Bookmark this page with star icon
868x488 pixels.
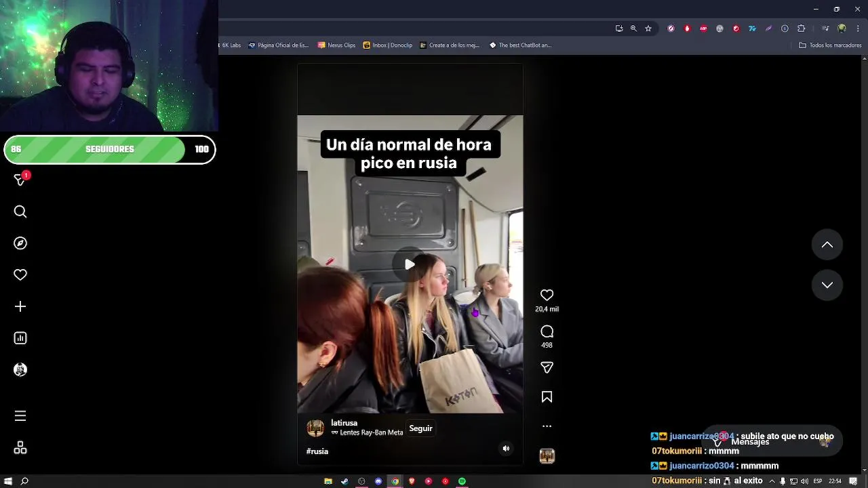(x=648, y=28)
